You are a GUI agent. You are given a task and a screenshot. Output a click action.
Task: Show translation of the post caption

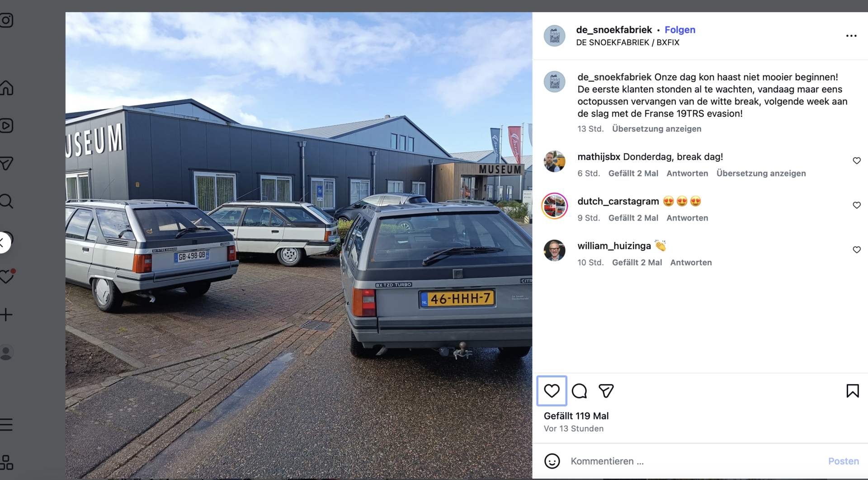coord(656,129)
